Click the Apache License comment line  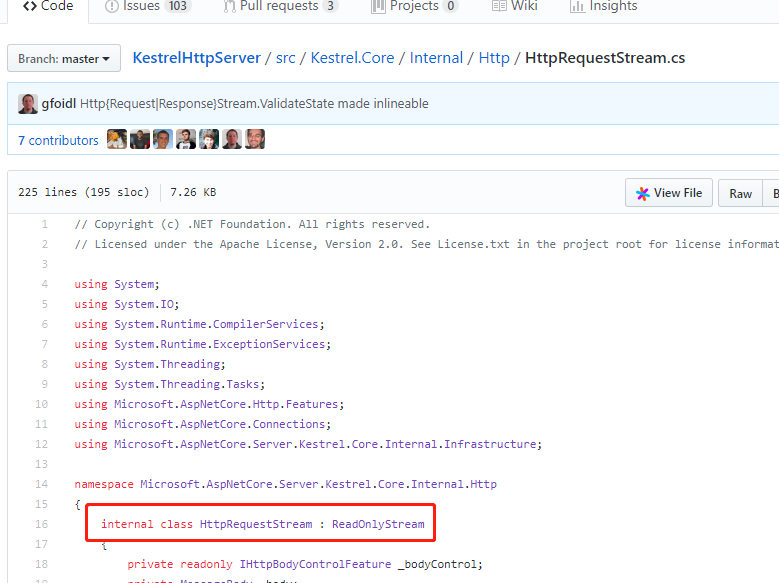pyautogui.click(x=426, y=244)
